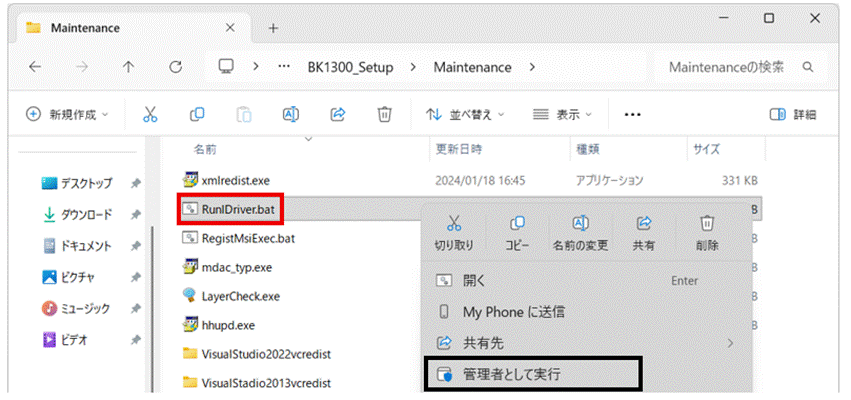Screen dimensions: 851x400
Task: Click the Rename icon in the toolbar
Action: tap(291, 115)
